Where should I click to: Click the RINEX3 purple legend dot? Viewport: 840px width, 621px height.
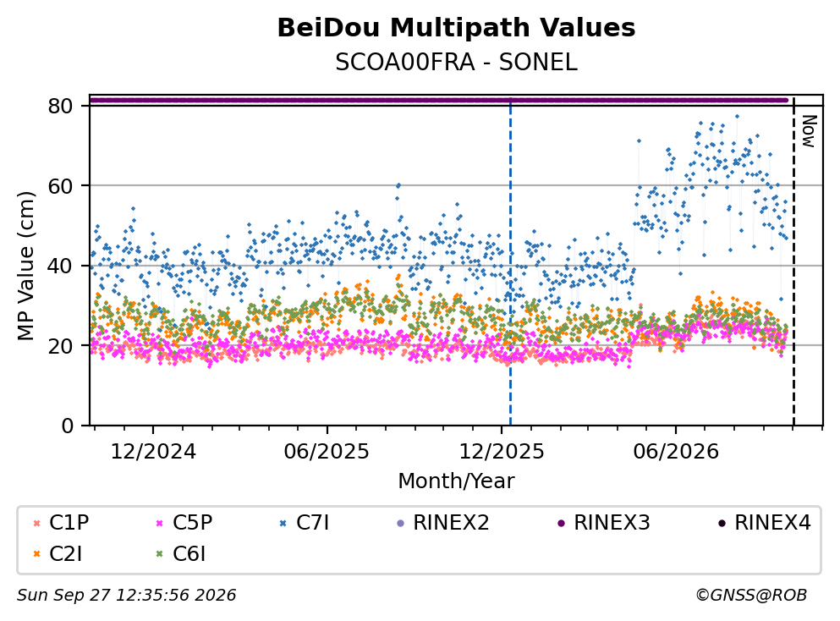coord(561,523)
